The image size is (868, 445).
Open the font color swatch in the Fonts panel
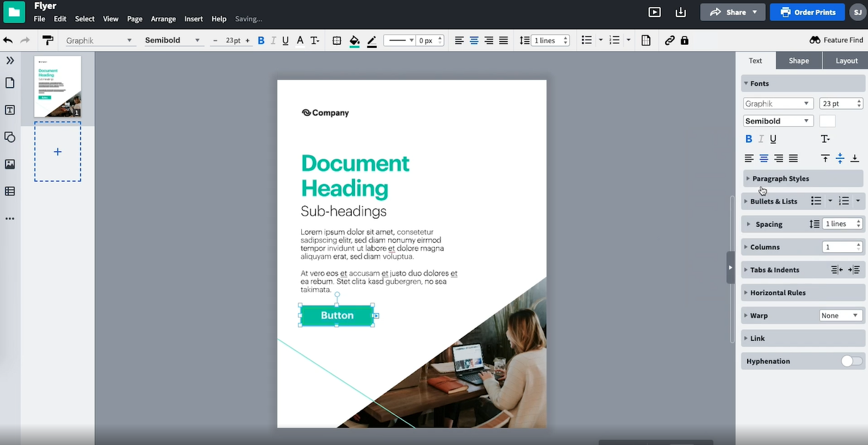826,120
